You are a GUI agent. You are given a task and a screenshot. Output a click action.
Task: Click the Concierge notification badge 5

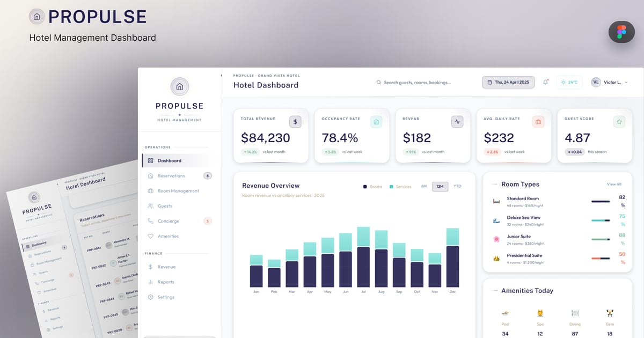(x=208, y=221)
